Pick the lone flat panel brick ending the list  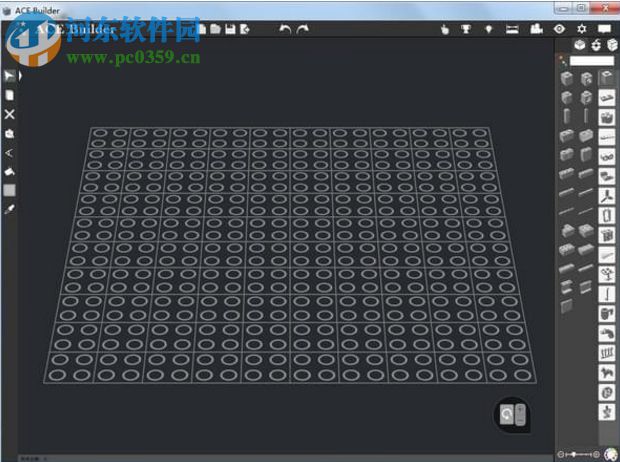point(567,306)
